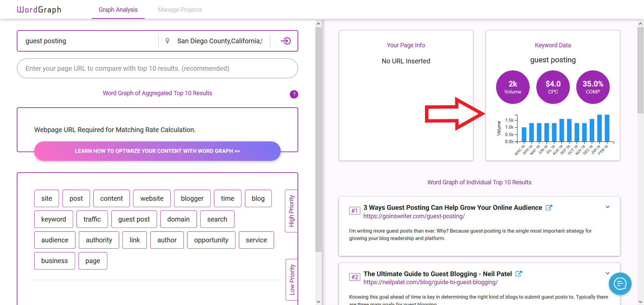Focus the page URL comparison field
Screen dimensions: 644x305
157,68
